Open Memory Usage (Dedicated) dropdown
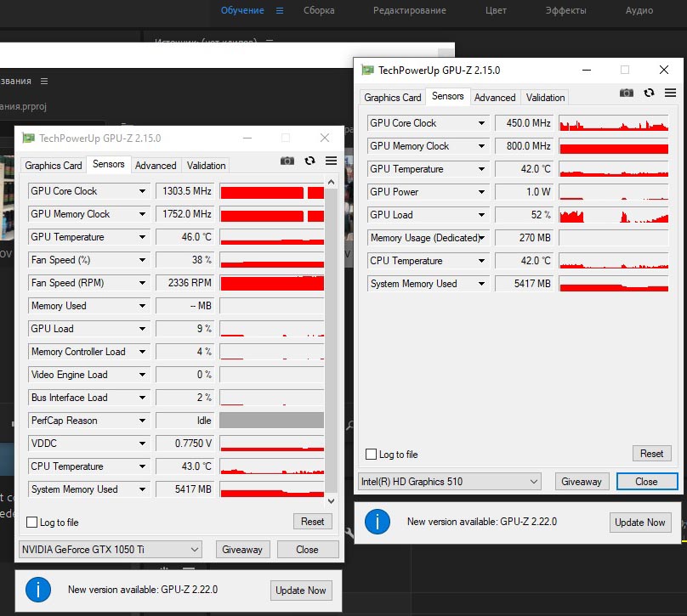Viewport: 687px width, 616px height. point(481,238)
